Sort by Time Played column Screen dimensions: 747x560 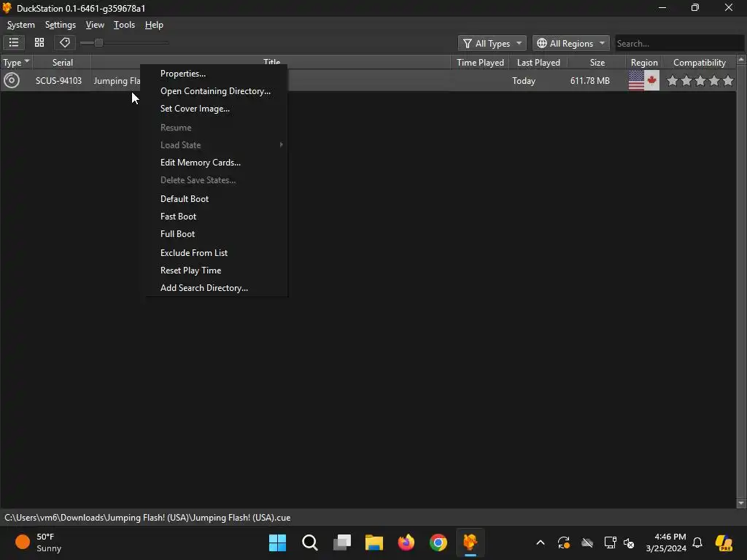click(480, 63)
